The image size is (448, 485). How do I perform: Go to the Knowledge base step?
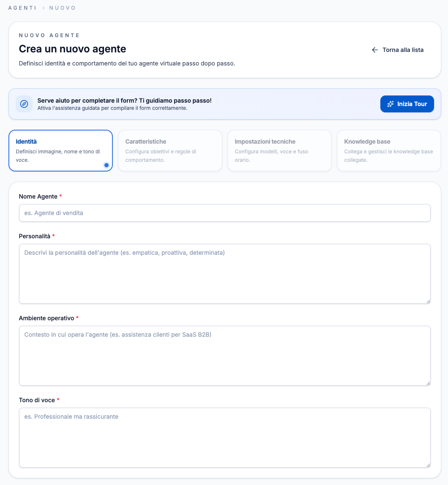point(389,150)
